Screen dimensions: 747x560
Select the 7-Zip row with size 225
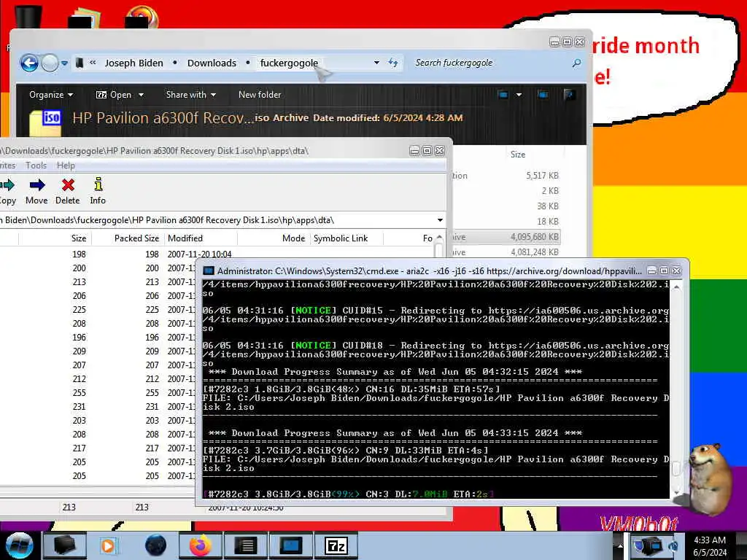[98, 309]
